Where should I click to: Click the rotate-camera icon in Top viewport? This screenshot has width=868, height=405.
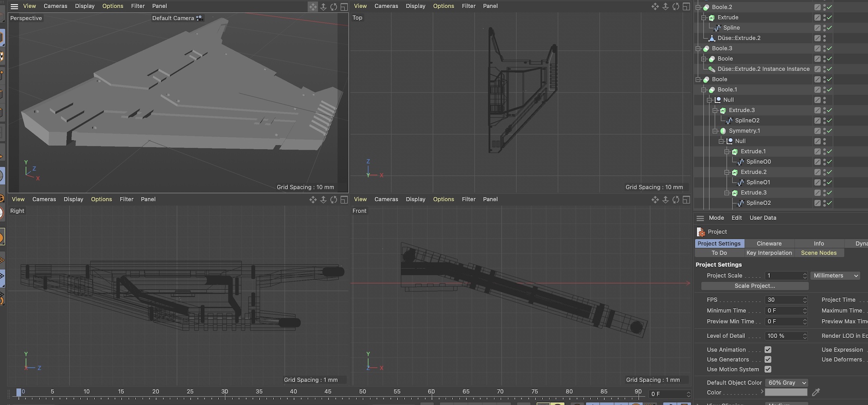tap(676, 6)
